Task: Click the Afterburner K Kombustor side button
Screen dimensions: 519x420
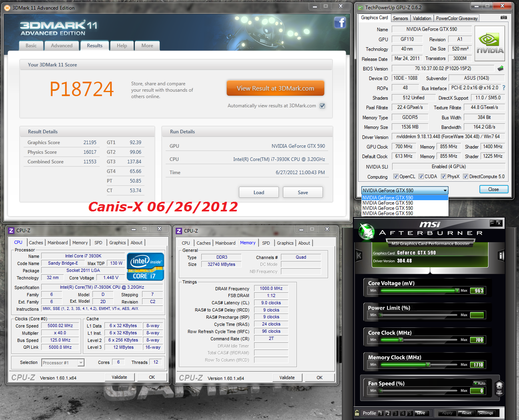Action: pyautogui.click(x=359, y=255)
